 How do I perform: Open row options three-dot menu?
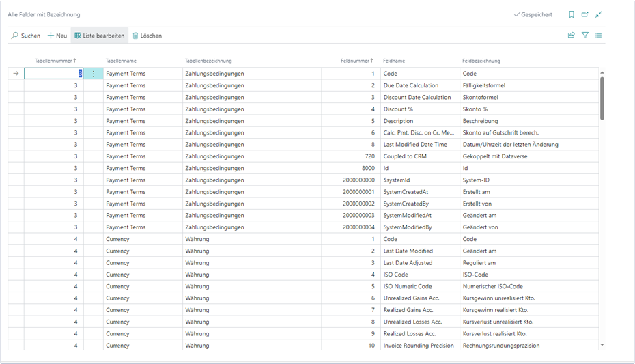click(94, 74)
